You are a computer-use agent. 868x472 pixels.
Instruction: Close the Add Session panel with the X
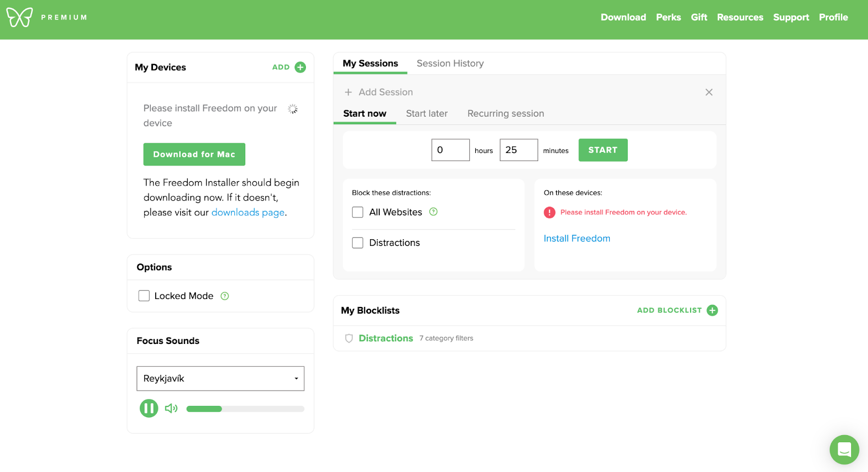(709, 92)
